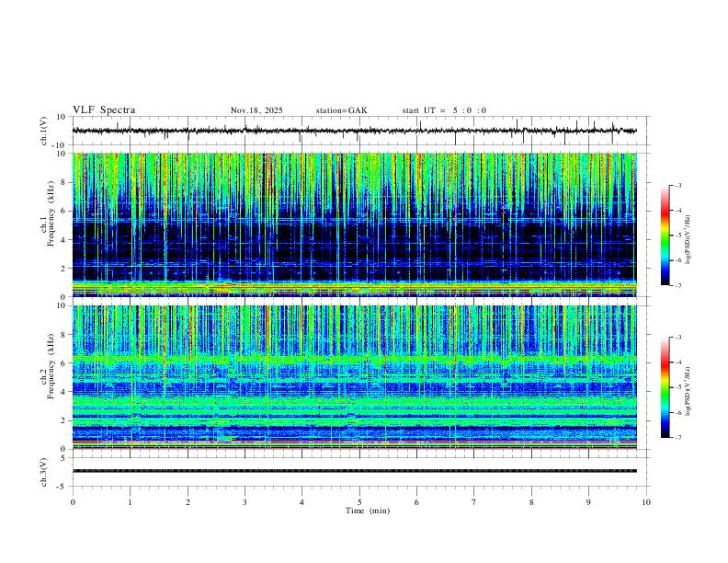Click time axis tick label "10"
This screenshot has width=728, height=563.
click(x=646, y=502)
